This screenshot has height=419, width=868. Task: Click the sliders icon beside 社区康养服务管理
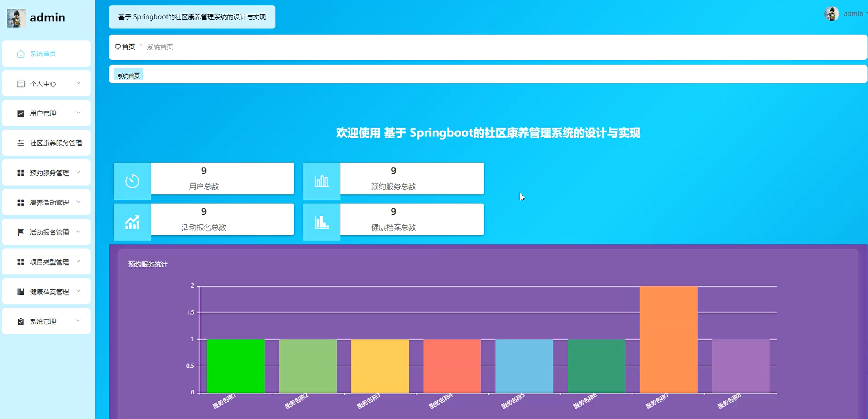[x=21, y=143]
